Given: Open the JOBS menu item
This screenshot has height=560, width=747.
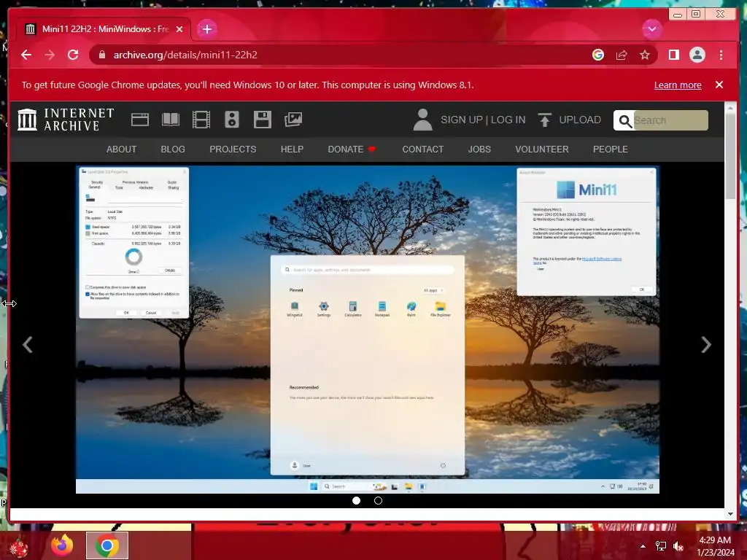Looking at the screenshot, I should [479, 149].
